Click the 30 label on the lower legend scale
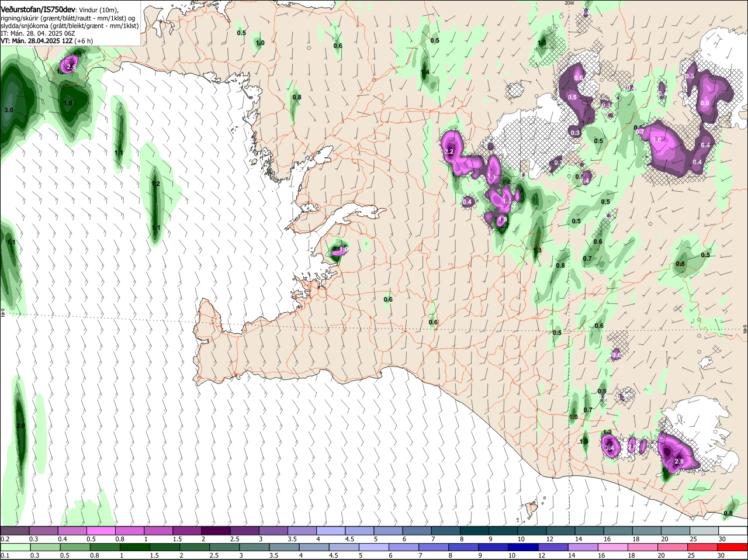 (721, 555)
